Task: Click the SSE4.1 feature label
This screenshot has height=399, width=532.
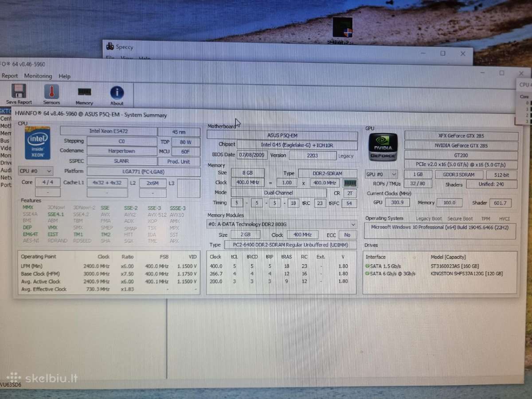Action: coord(55,215)
